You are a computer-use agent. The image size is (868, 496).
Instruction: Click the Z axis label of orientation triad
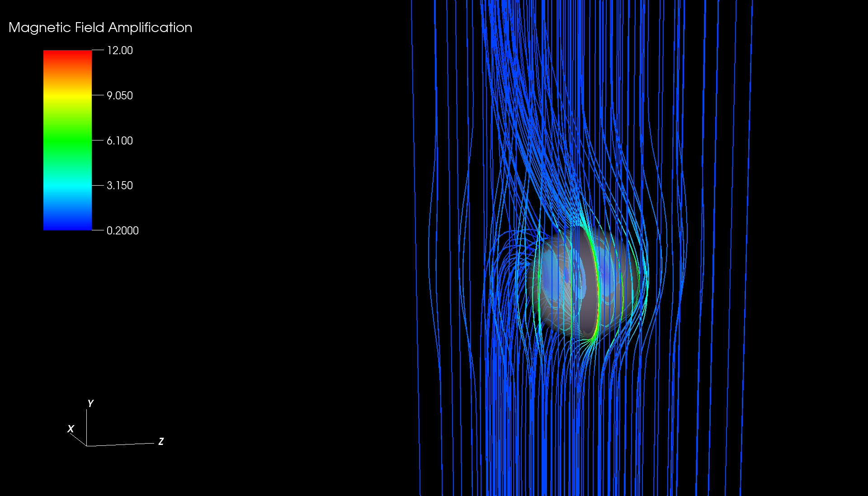(161, 441)
